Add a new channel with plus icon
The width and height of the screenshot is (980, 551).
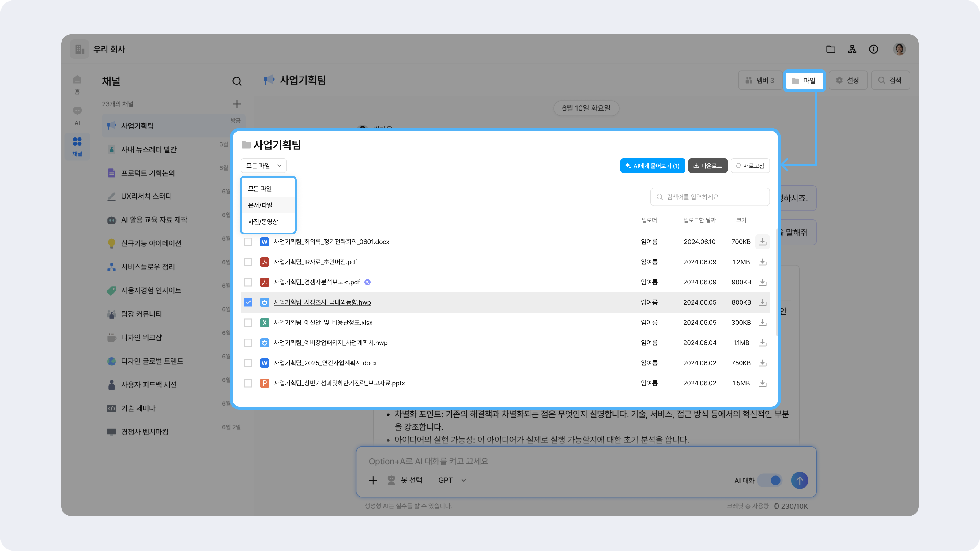click(x=237, y=104)
